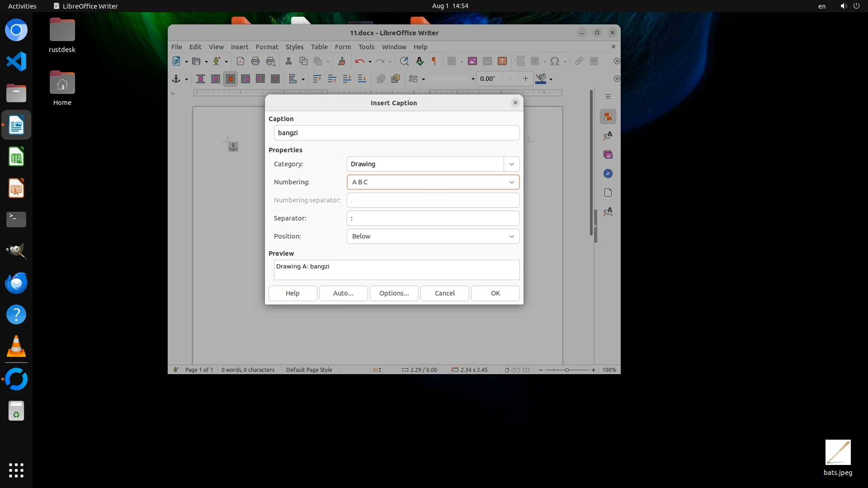Click the Options... button

coord(394,293)
